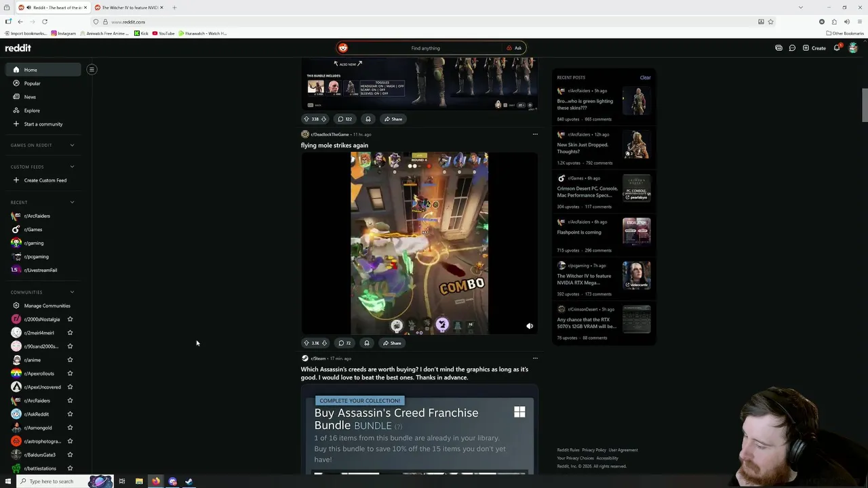
Task: Open Crimson Desert PC performance specs post
Action: click(x=587, y=192)
